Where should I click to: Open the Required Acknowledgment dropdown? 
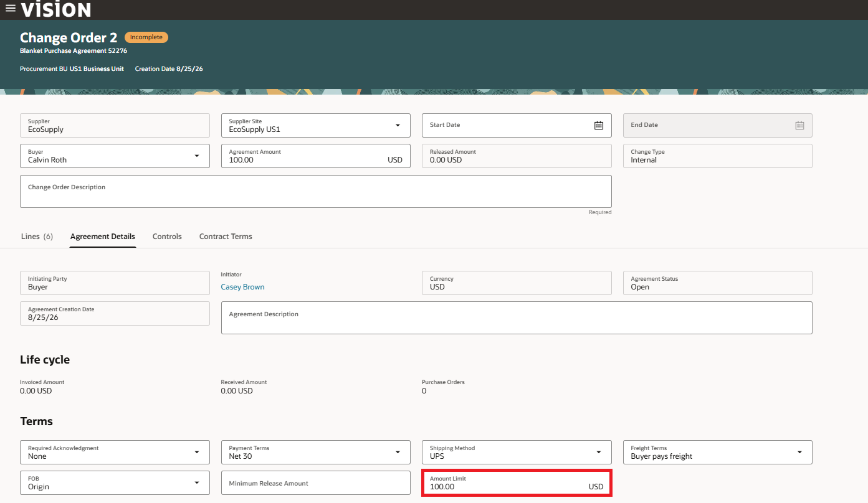(197, 452)
